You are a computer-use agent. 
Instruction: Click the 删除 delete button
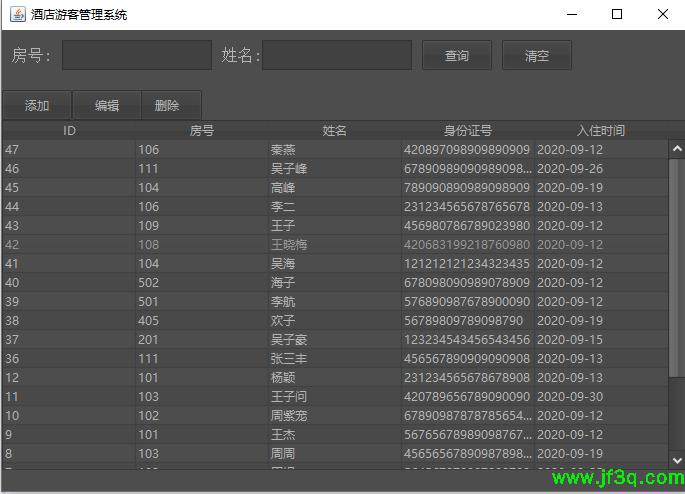[x=167, y=105]
